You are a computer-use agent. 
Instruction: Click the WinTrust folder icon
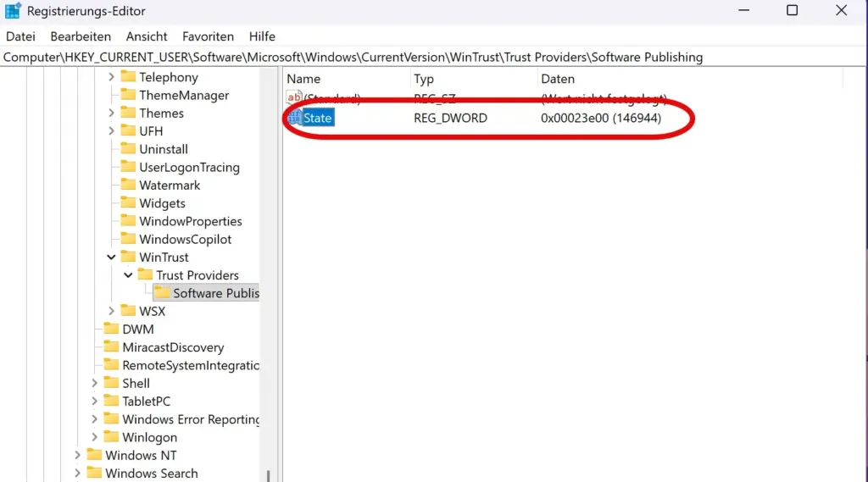point(128,257)
